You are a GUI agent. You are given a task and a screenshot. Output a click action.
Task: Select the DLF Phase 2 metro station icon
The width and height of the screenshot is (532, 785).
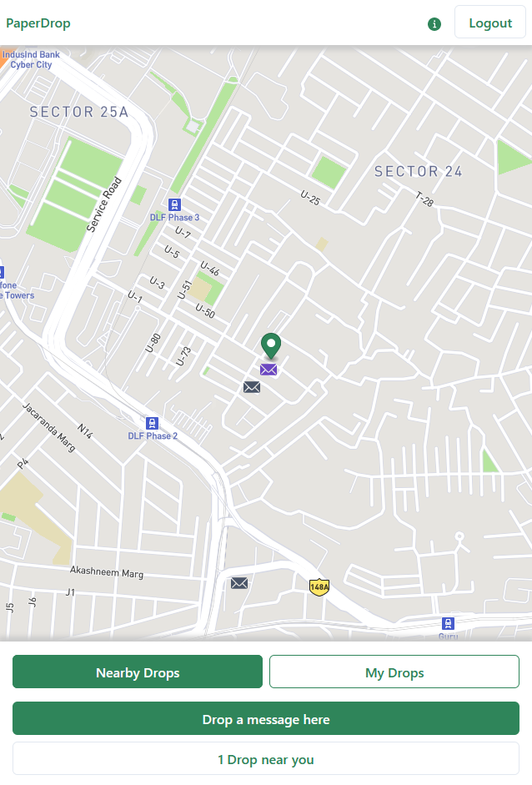[x=152, y=423]
